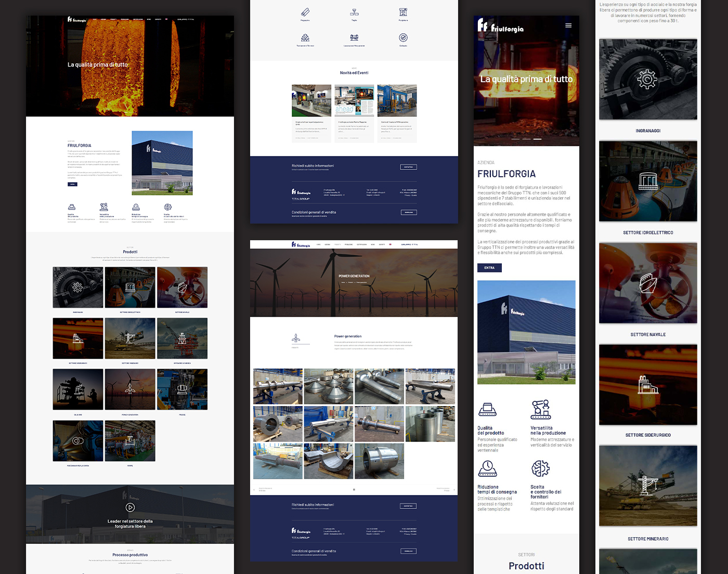This screenshot has width=728, height=574.
Task: Open the Power Generation tile in desktop grid
Action: click(x=130, y=389)
